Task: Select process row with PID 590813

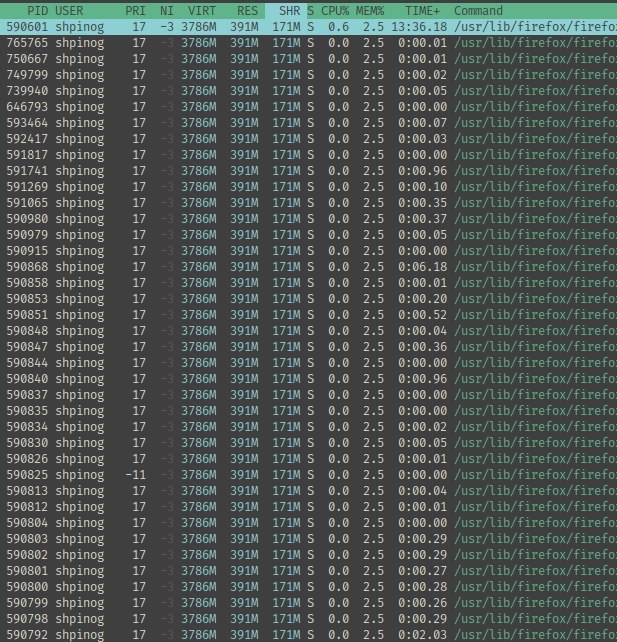Action: coord(308,490)
